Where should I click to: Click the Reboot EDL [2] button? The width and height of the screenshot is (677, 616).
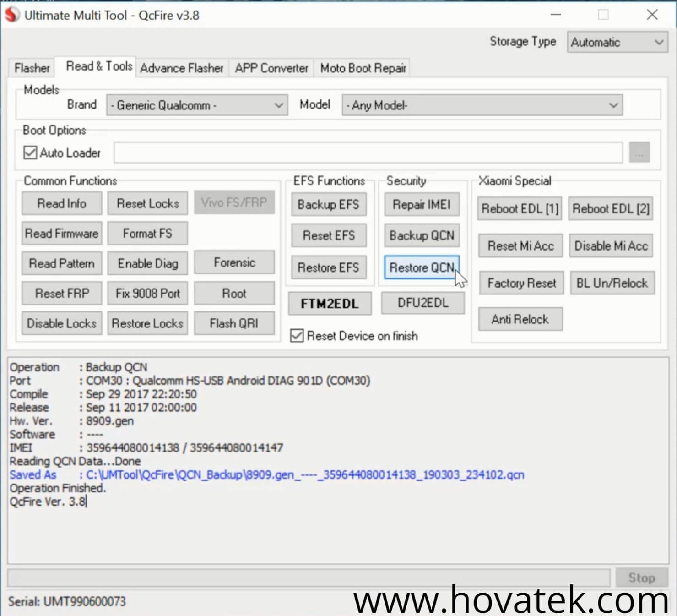tap(611, 209)
